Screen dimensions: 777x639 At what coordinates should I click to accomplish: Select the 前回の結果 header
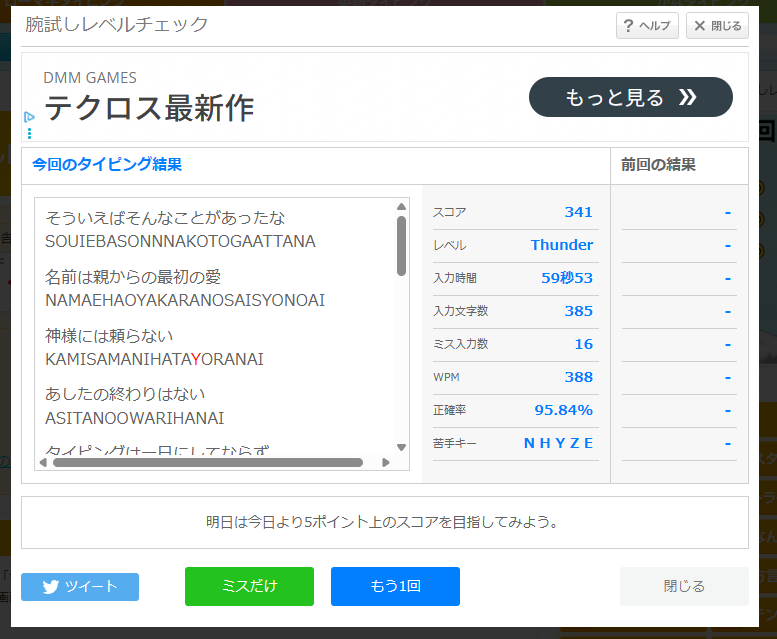(x=658, y=164)
